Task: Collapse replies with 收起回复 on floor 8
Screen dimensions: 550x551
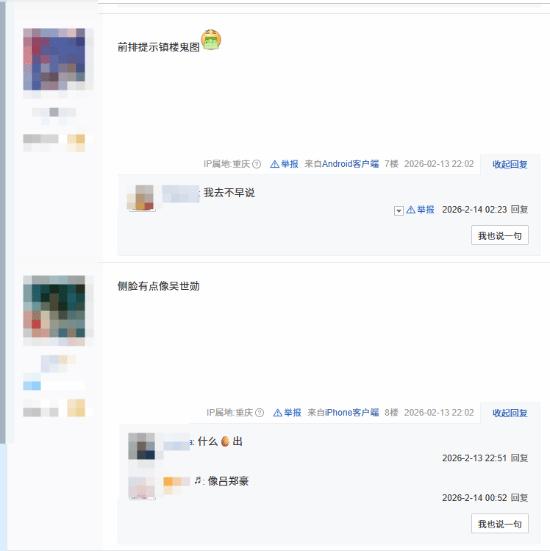Action: (510, 413)
